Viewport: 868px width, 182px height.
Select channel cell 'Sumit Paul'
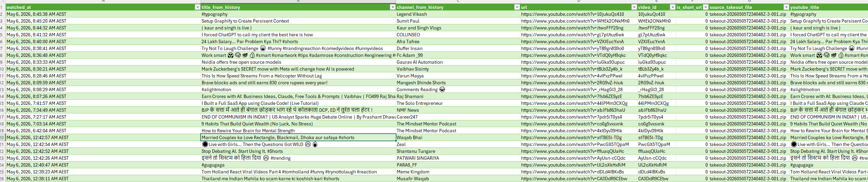[x=458, y=21]
